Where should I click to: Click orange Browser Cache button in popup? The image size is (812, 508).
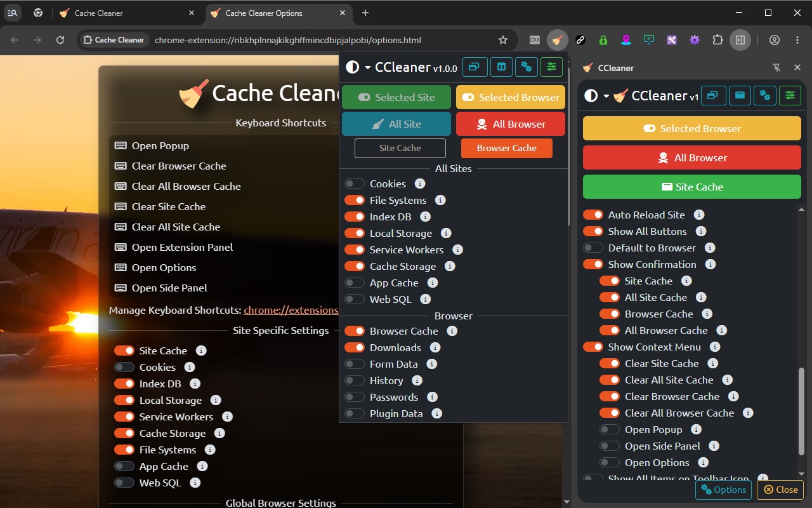pos(507,148)
